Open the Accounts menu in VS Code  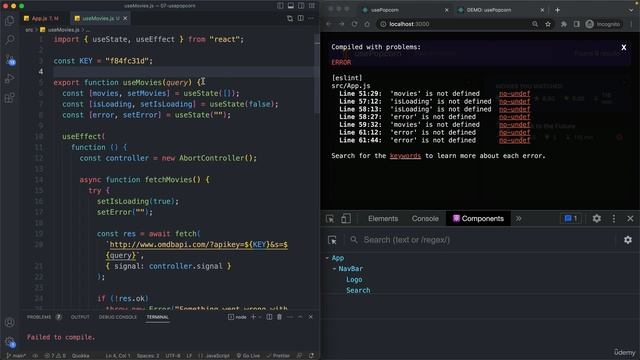(x=9, y=322)
